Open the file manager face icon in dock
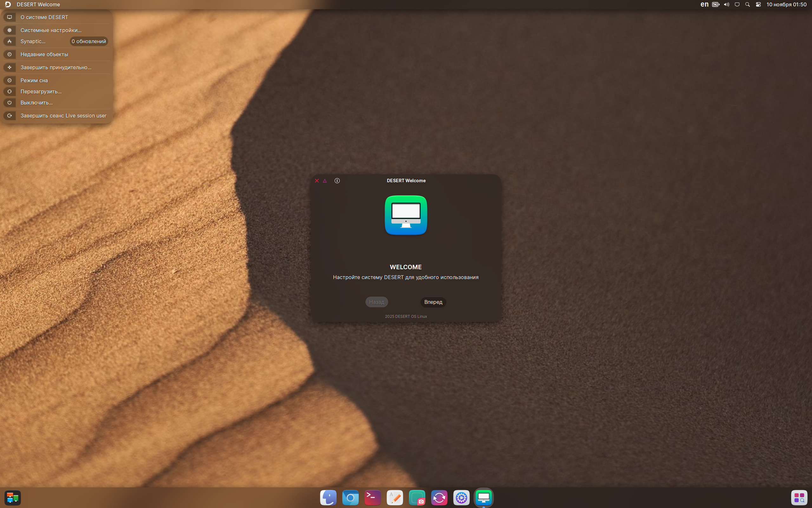Viewport: 812px width, 508px height. click(328, 498)
